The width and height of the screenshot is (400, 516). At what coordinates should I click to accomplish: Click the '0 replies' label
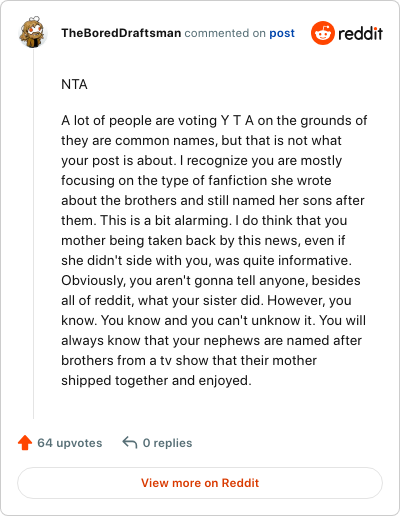(167, 443)
